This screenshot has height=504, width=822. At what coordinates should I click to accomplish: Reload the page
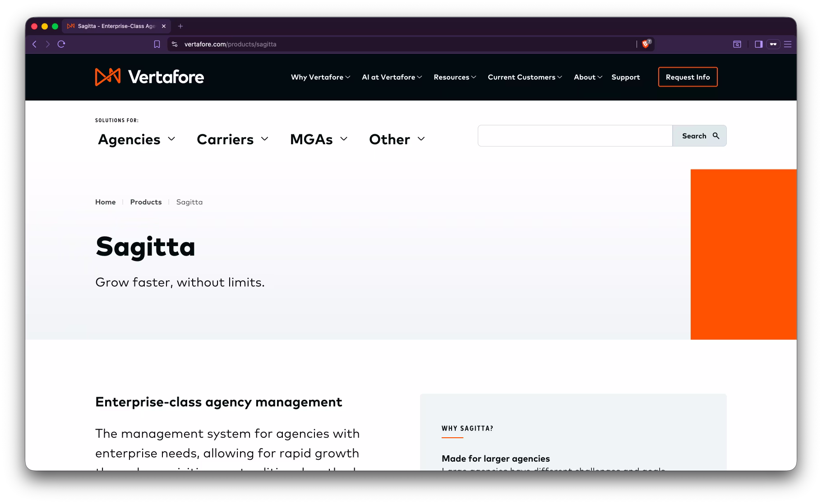pos(61,44)
